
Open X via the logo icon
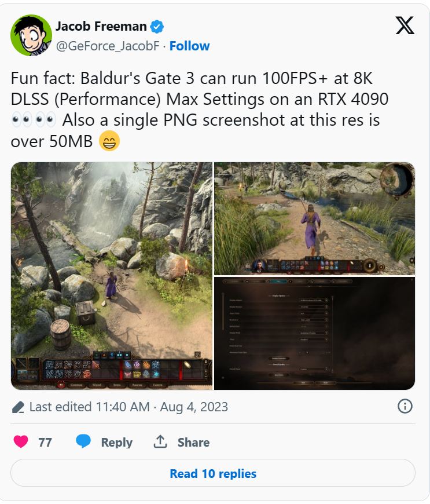[405, 25]
